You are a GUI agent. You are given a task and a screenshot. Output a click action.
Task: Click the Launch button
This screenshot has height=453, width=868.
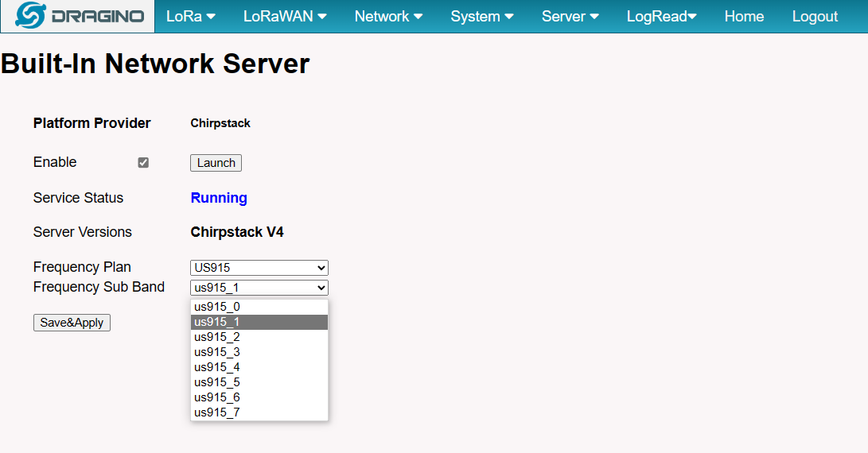click(x=216, y=163)
